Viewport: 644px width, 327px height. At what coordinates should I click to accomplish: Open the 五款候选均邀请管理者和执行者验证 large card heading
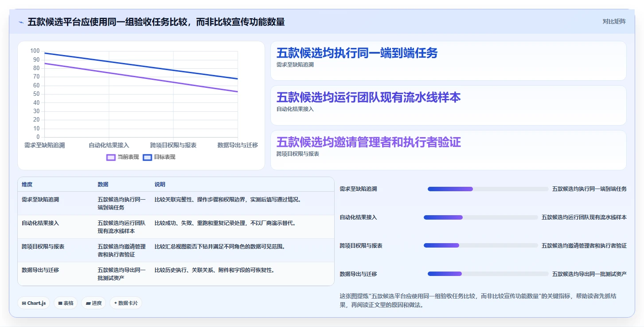[368, 142]
